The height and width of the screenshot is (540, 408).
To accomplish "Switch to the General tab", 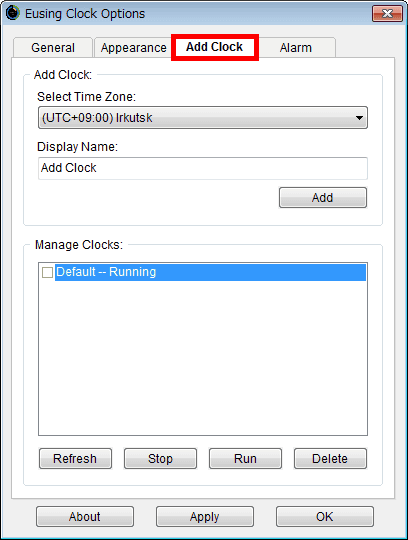I will (x=53, y=48).
